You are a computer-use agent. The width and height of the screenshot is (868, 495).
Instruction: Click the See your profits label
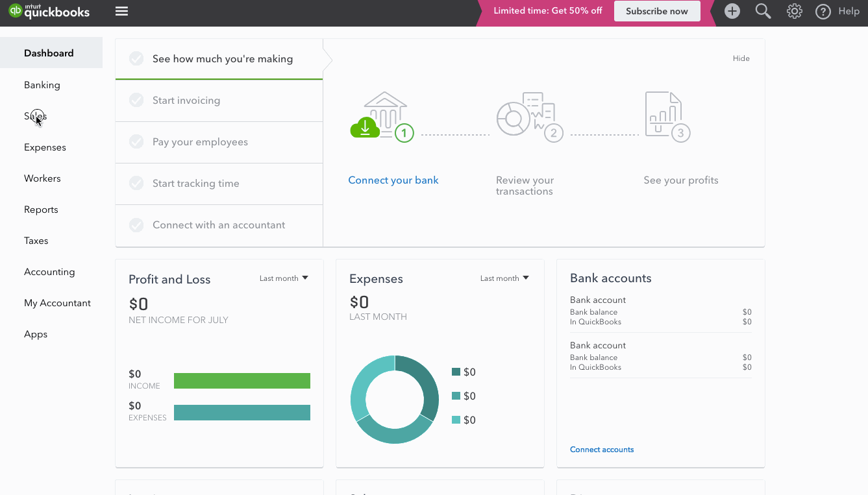coord(681,180)
